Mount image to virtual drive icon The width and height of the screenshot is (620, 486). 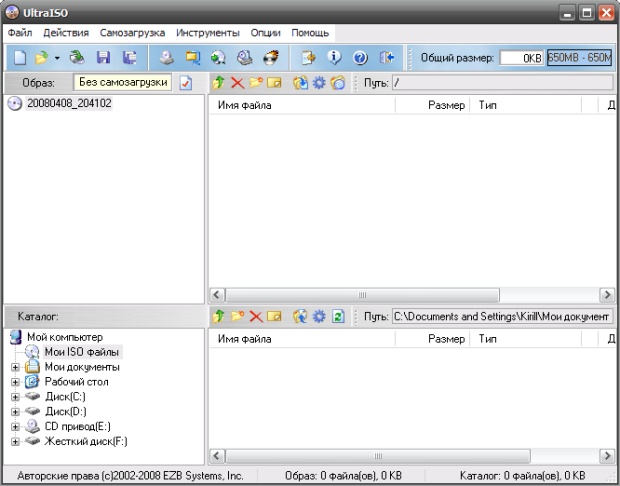pyautogui.click(x=244, y=58)
